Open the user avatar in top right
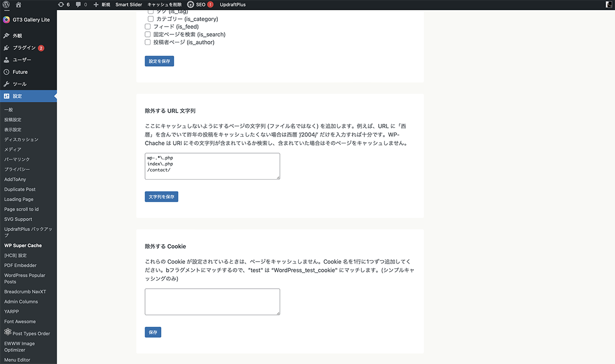The image size is (615, 364). point(608,5)
